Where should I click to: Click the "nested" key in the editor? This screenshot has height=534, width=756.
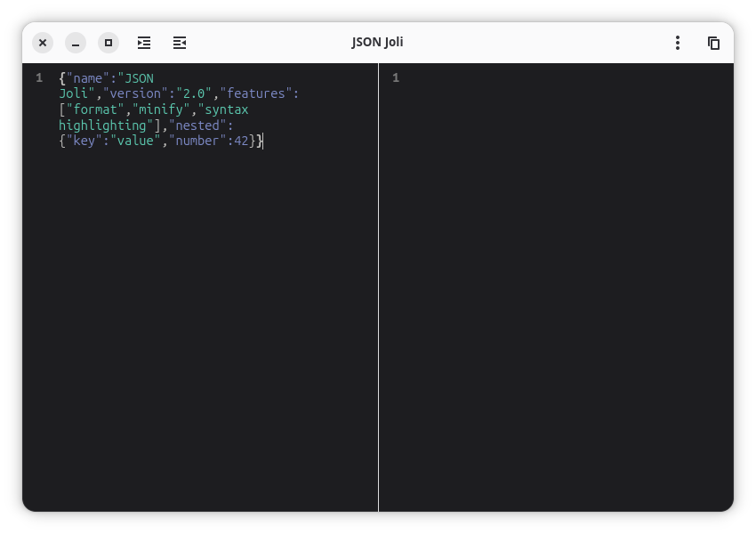click(x=197, y=125)
